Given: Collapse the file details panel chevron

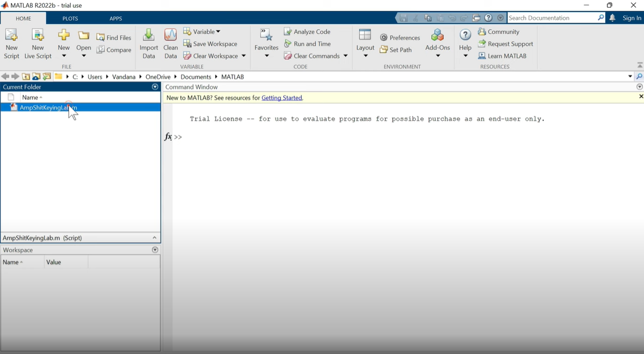Looking at the screenshot, I should coord(154,237).
